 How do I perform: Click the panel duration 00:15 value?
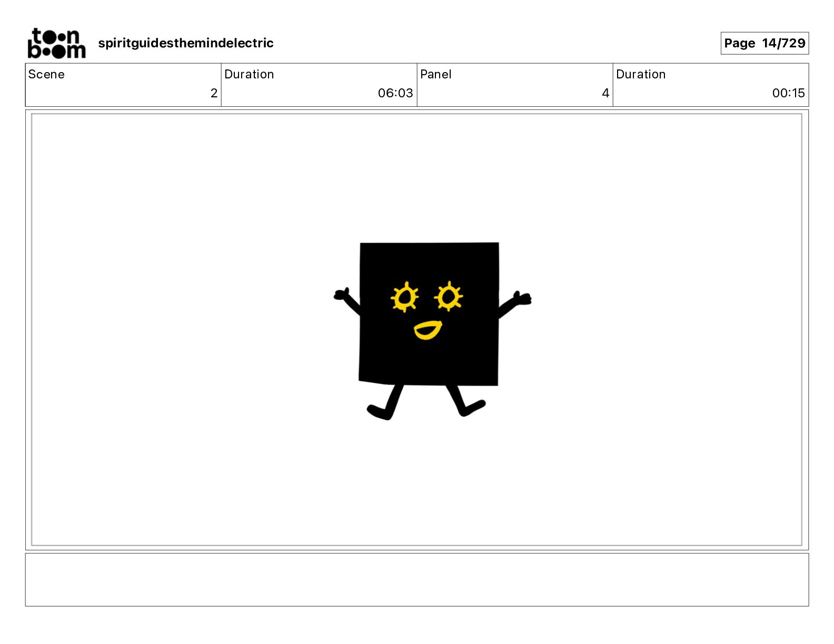[788, 93]
